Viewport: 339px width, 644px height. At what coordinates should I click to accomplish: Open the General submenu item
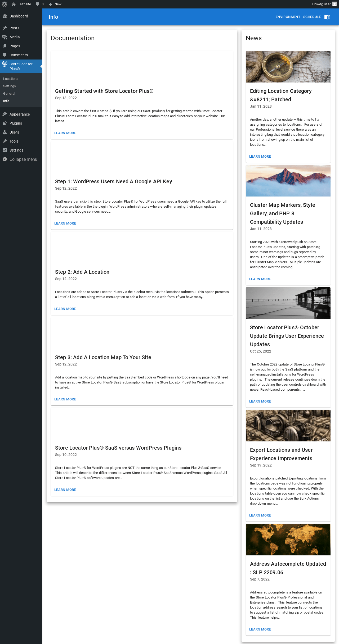click(9, 94)
